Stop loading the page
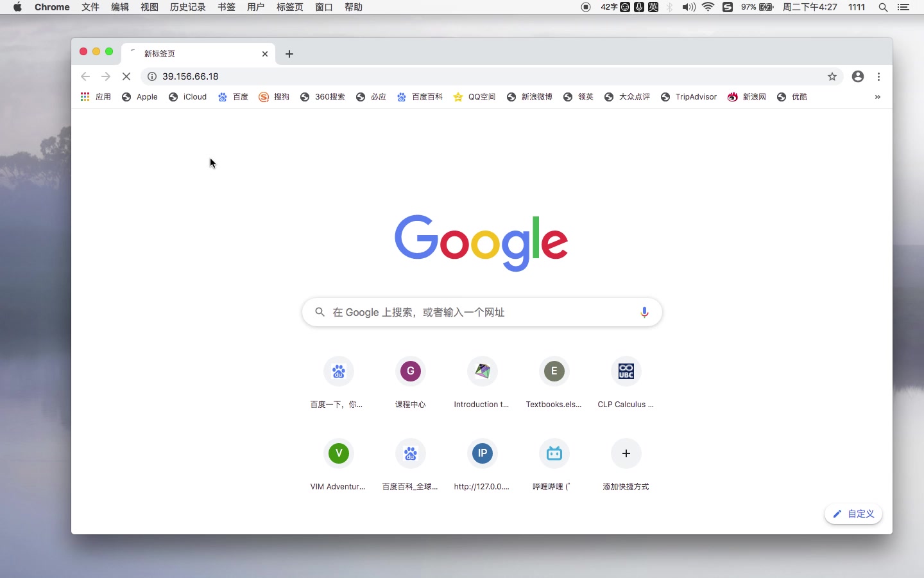The width and height of the screenshot is (924, 578). pyautogui.click(x=126, y=76)
